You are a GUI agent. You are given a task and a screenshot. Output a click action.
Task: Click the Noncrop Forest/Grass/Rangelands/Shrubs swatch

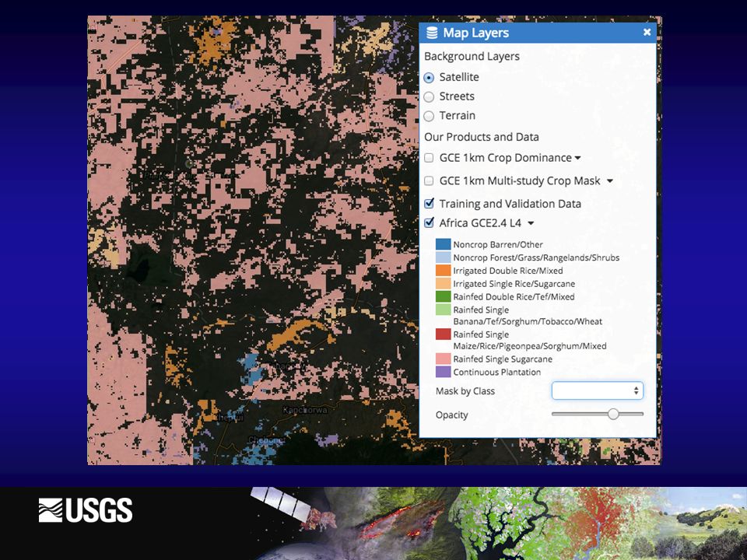[443, 257]
